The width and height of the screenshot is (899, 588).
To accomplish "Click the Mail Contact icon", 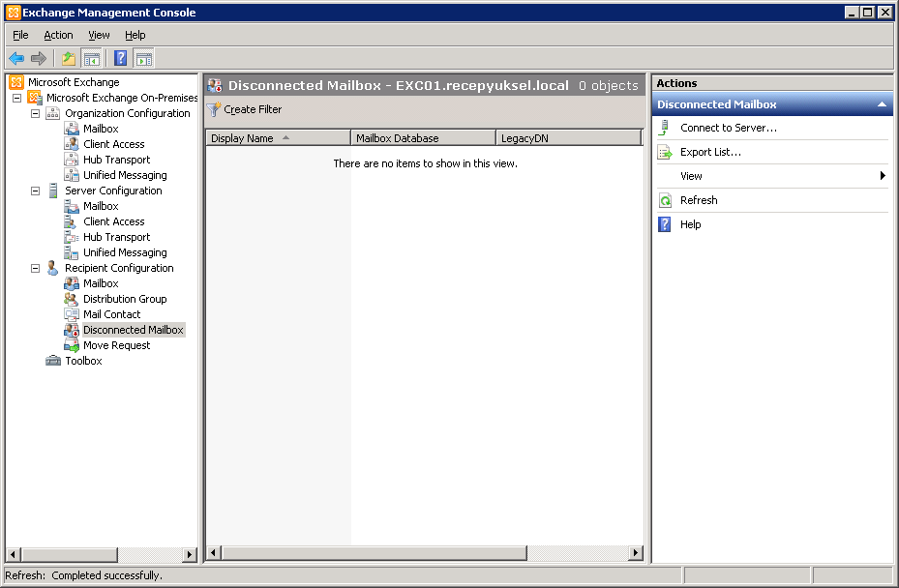I will (x=71, y=314).
